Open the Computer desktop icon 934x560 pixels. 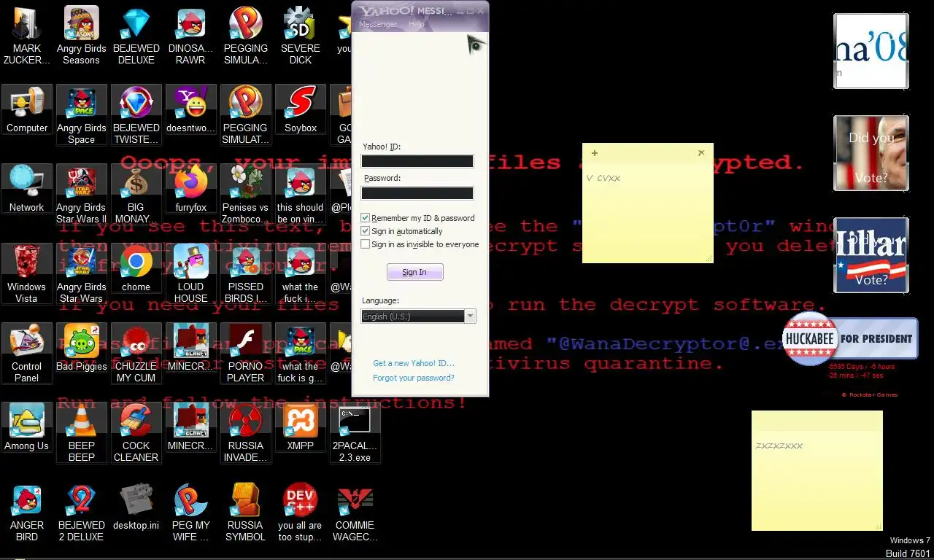(27, 109)
